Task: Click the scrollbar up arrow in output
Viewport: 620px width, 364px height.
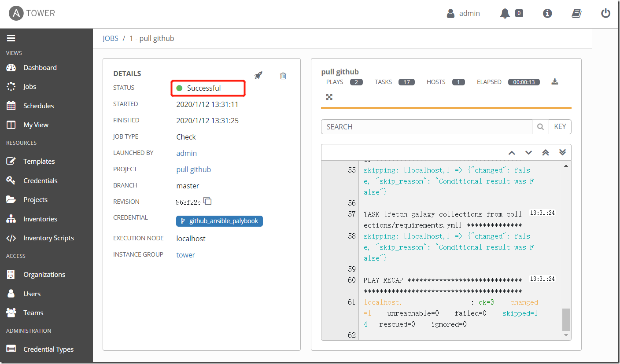Action: [x=566, y=165]
